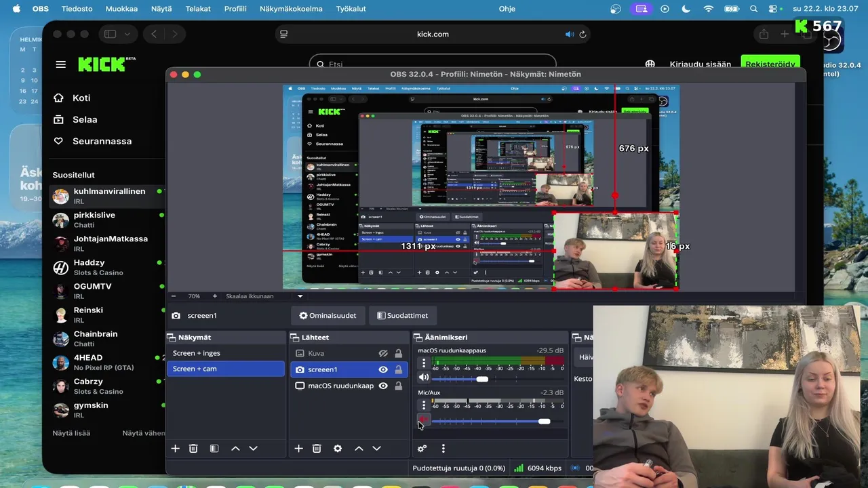The width and height of the screenshot is (868, 488).
Task: Zoom out preview with minus button
Action: click(174, 296)
